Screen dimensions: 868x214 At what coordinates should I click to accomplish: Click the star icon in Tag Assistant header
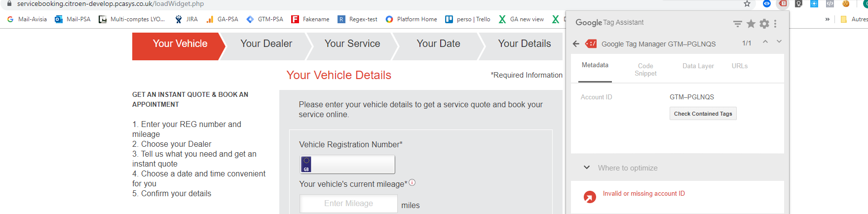coord(751,23)
